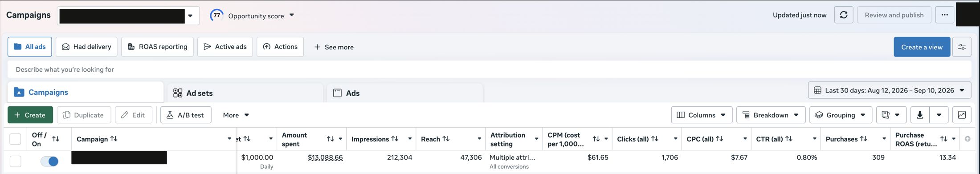Check the first campaign row checkbox
Image resolution: width=980 pixels, height=174 pixels.
click(15, 161)
